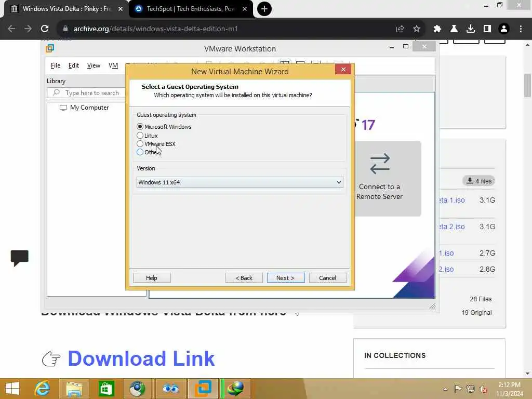Open Internet Explorer from taskbar
Image resolution: width=532 pixels, height=399 pixels.
[42, 389]
